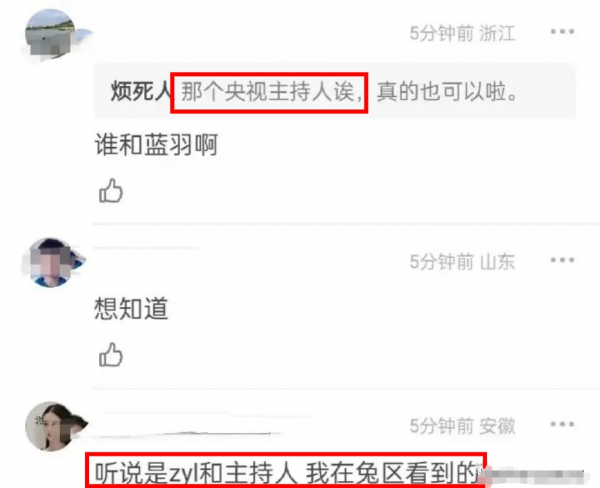Open more options on the 安徽 comment
Viewport: 600px width, 488px height.
(x=562, y=424)
